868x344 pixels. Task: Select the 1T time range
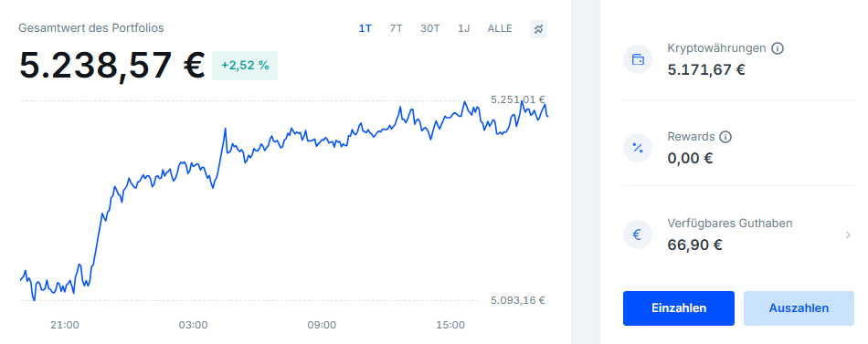(x=365, y=29)
